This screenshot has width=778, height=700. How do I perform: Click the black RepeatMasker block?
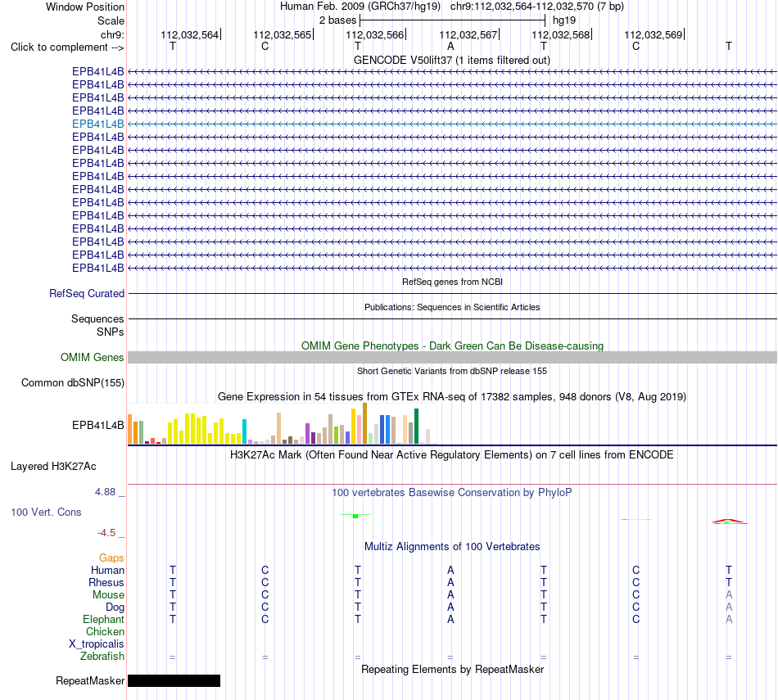pyautogui.click(x=174, y=680)
